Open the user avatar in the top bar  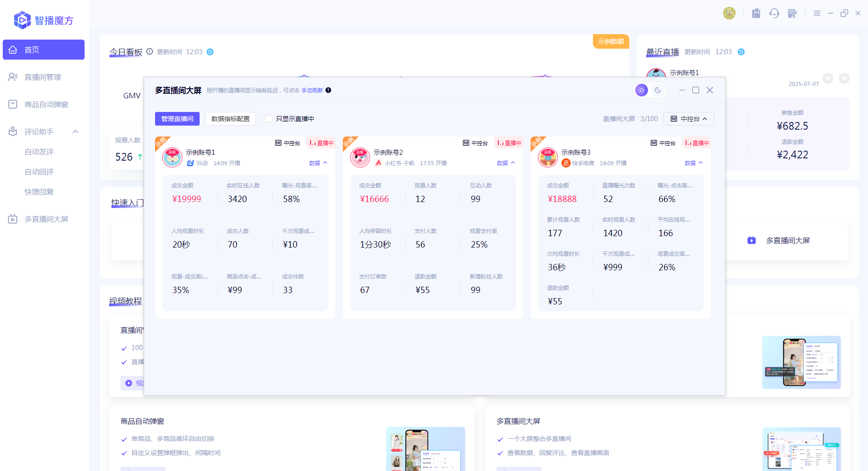point(729,13)
